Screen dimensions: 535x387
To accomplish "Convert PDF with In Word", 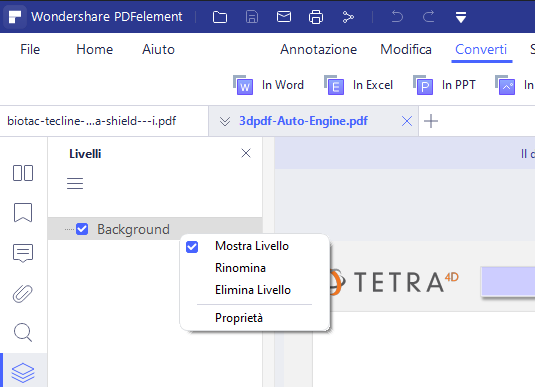I will pos(269,85).
